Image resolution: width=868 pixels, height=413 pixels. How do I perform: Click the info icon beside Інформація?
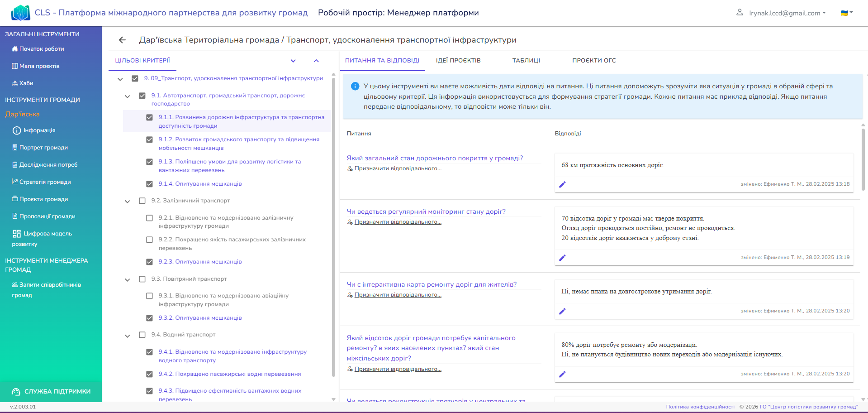[x=17, y=130]
